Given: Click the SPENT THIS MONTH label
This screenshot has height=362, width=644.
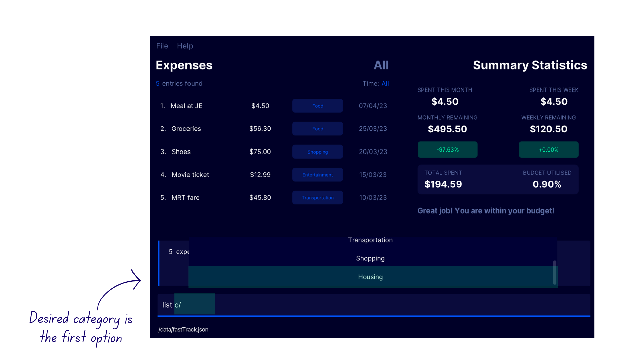Looking at the screenshot, I should 445,90.
